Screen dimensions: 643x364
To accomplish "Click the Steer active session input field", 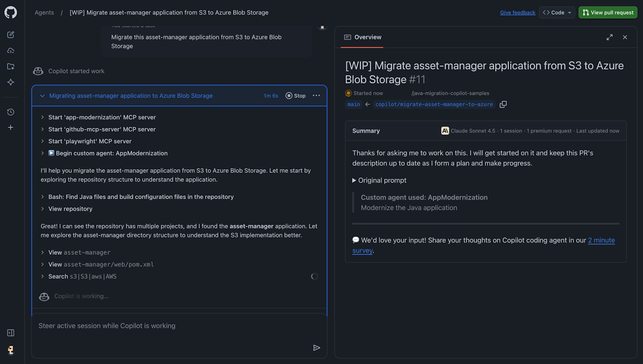I will (171, 326).
